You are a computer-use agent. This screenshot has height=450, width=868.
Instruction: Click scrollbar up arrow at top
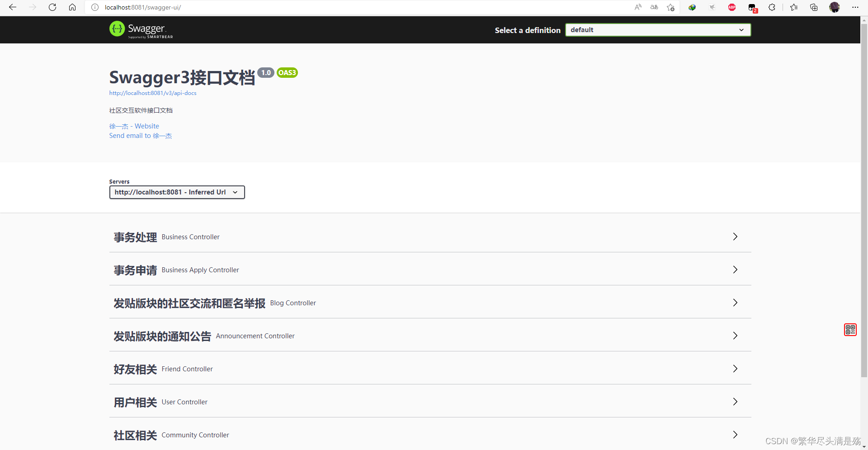[864, 20]
